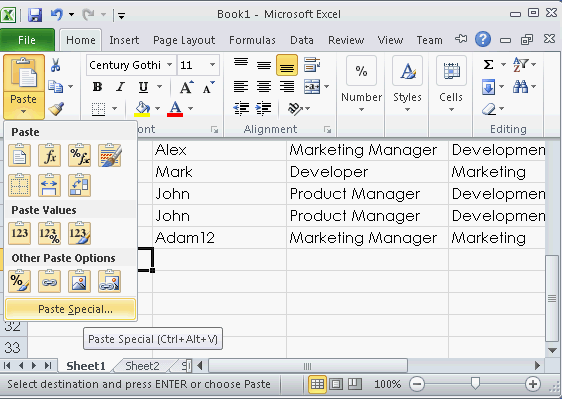Toggle Bold formatting
The image size is (562, 399).
[97, 87]
